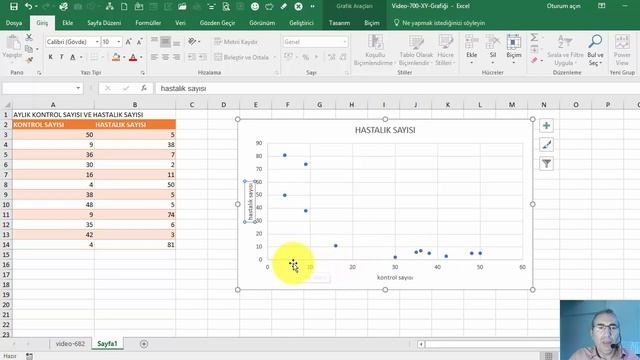This screenshot has width=640, height=360.
Task: Click the kontrol sayısı axis title
Action: coord(395,278)
